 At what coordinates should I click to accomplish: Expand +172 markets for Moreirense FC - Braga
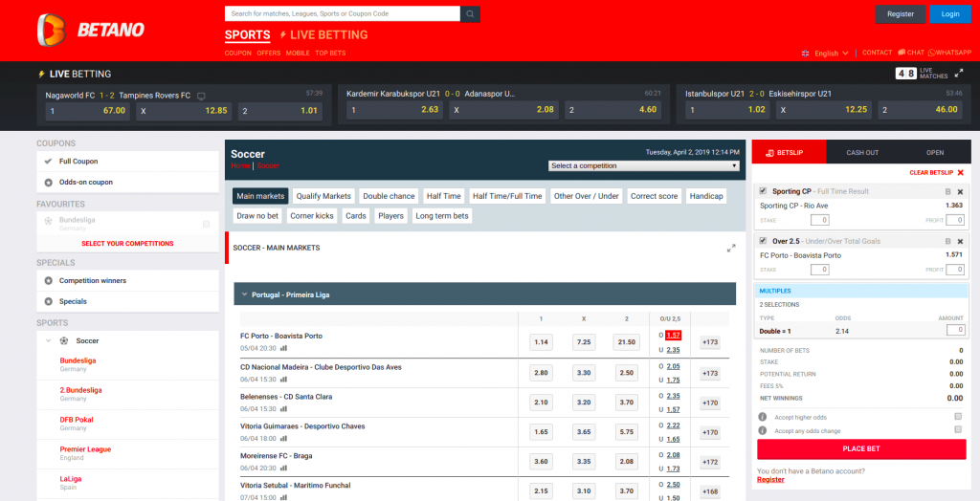[x=710, y=462]
